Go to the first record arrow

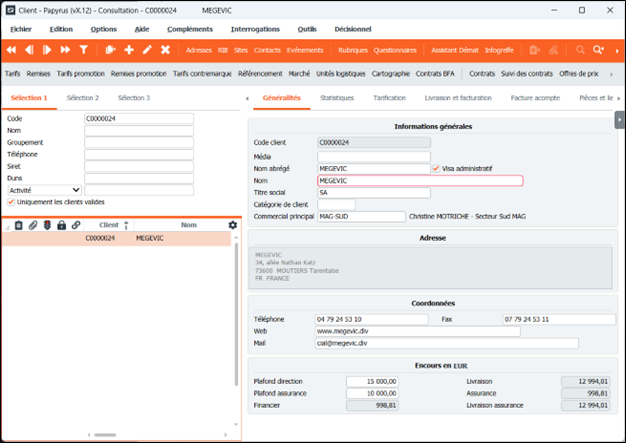(x=13, y=49)
